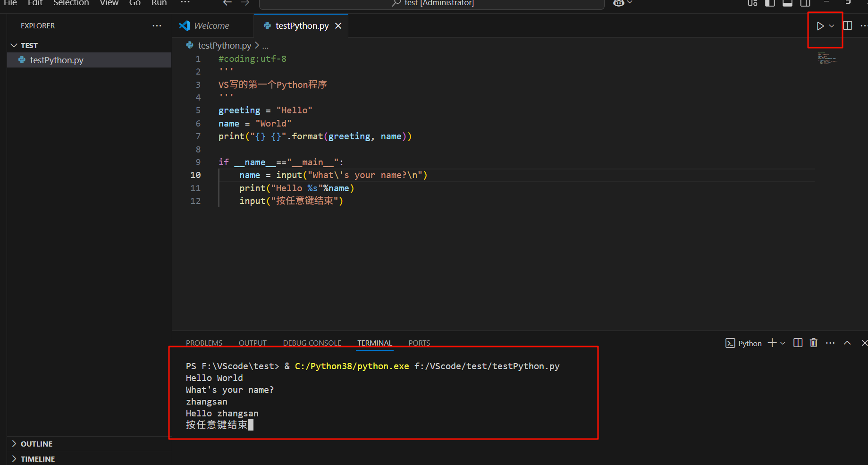
Task: Toggle the secondary sidebar visibility
Action: pyautogui.click(x=804, y=3)
